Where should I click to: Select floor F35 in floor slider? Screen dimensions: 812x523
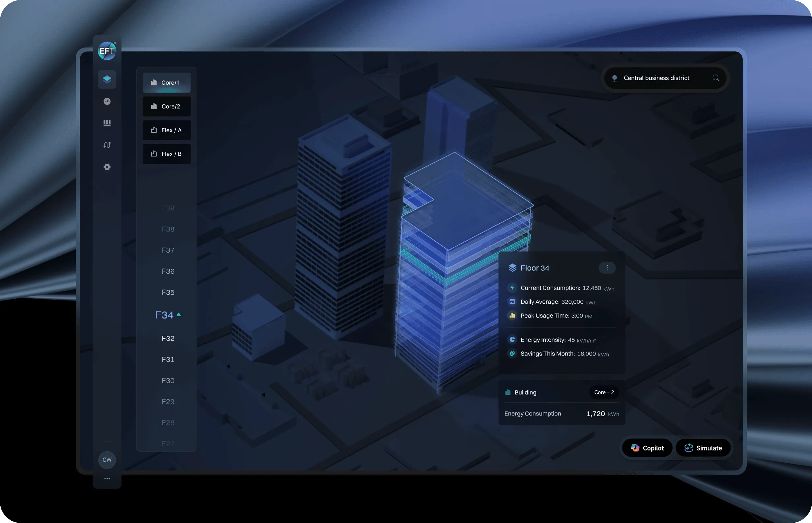point(168,292)
